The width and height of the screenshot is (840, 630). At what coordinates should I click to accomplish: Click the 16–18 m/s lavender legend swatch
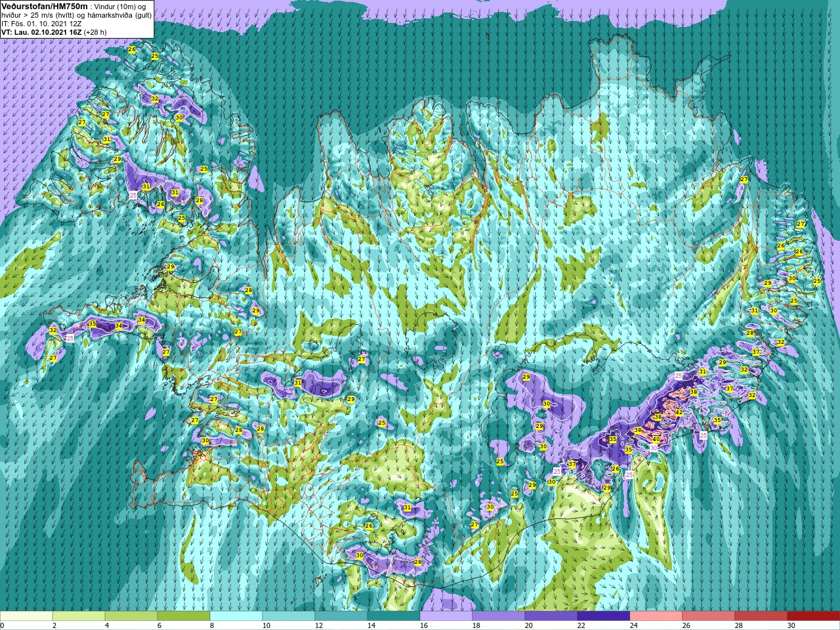(446, 616)
